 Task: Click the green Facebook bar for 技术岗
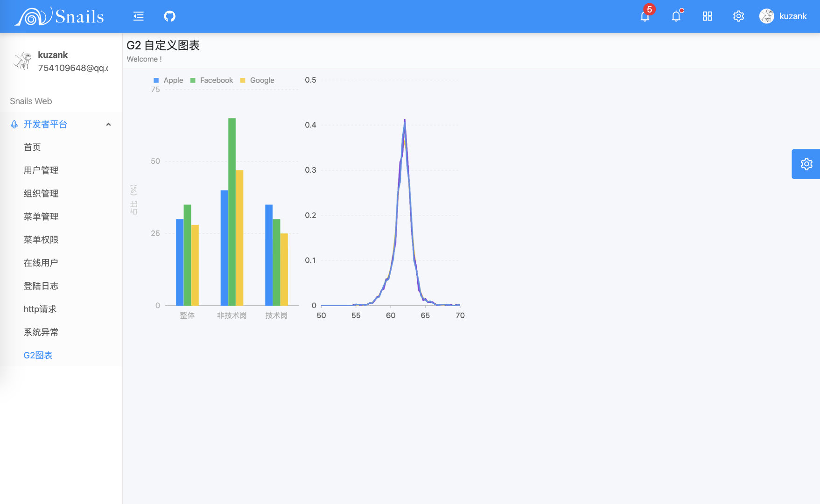[276, 262]
